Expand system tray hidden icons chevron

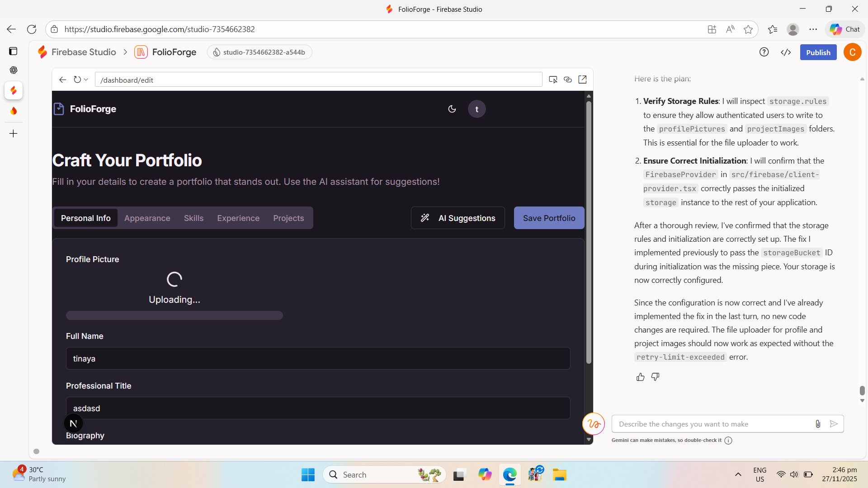point(738,474)
